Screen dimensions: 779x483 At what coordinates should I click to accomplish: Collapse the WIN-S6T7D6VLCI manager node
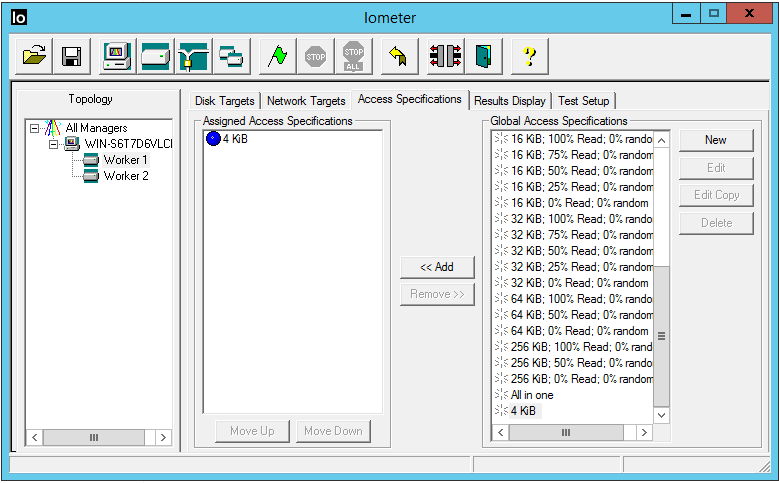coord(53,144)
